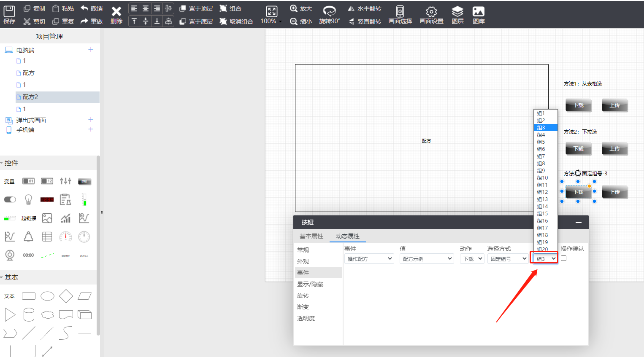The image size is (644, 357).
Task: Select 配方2 page in project tree
Action: click(30, 97)
